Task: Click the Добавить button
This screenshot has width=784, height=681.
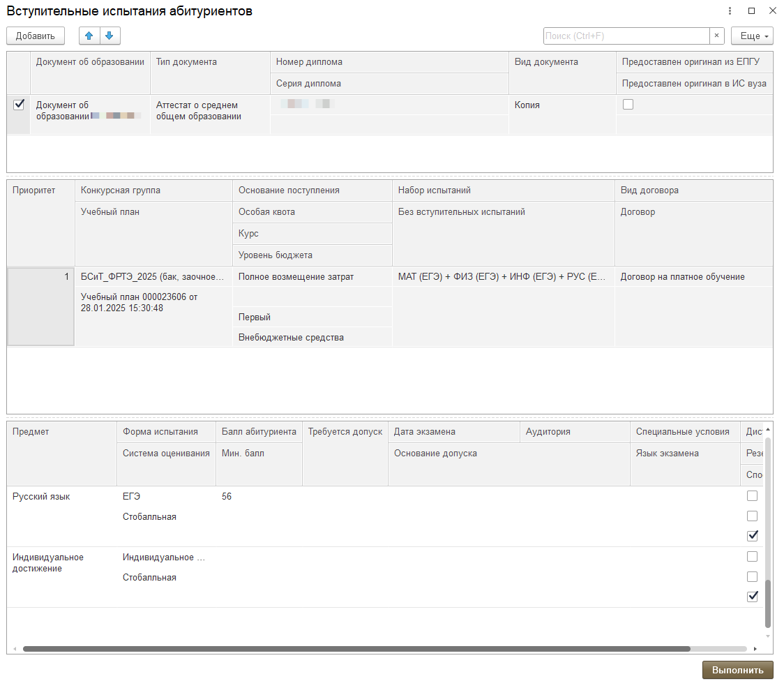Action: (36, 36)
